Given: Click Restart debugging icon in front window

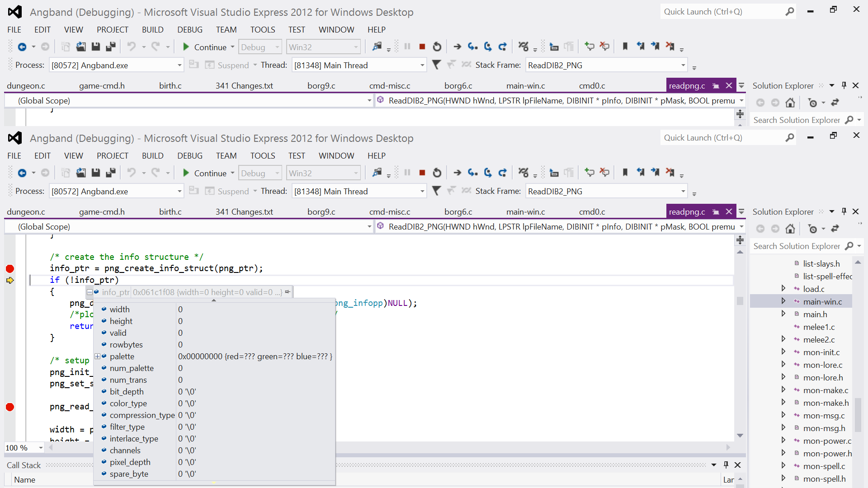Looking at the screenshot, I should tap(437, 173).
